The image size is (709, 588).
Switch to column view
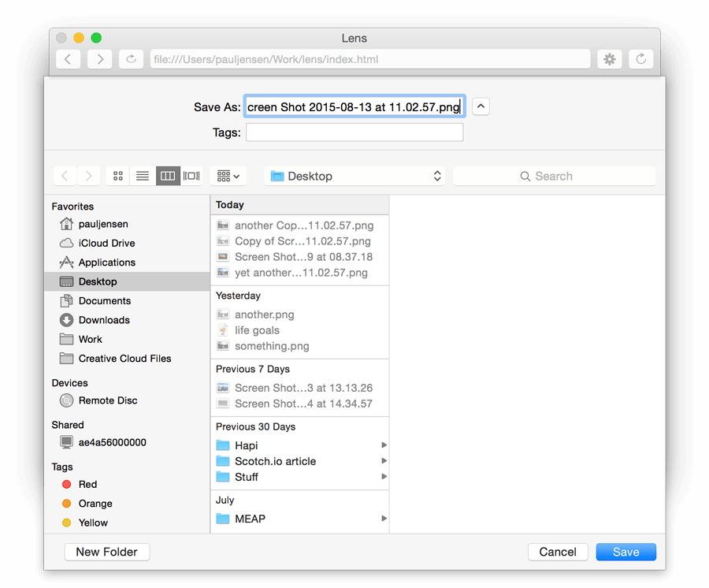tap(168, 176)
